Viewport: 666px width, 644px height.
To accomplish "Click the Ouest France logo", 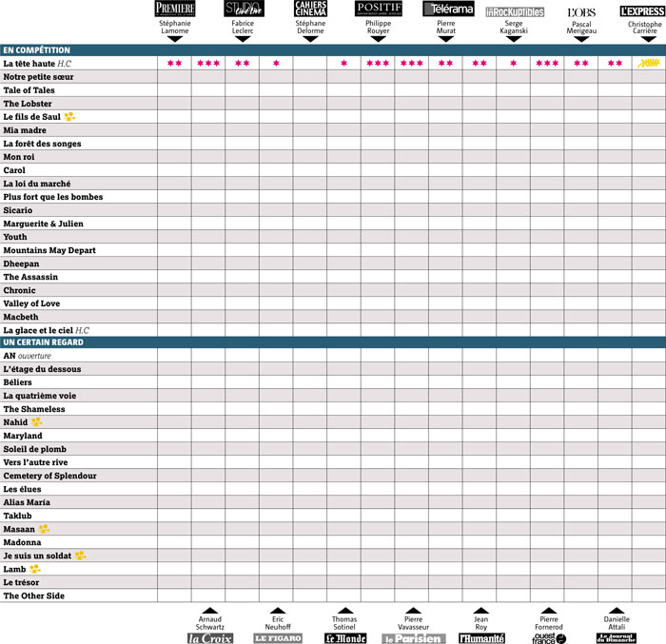I will click(549, 638).
